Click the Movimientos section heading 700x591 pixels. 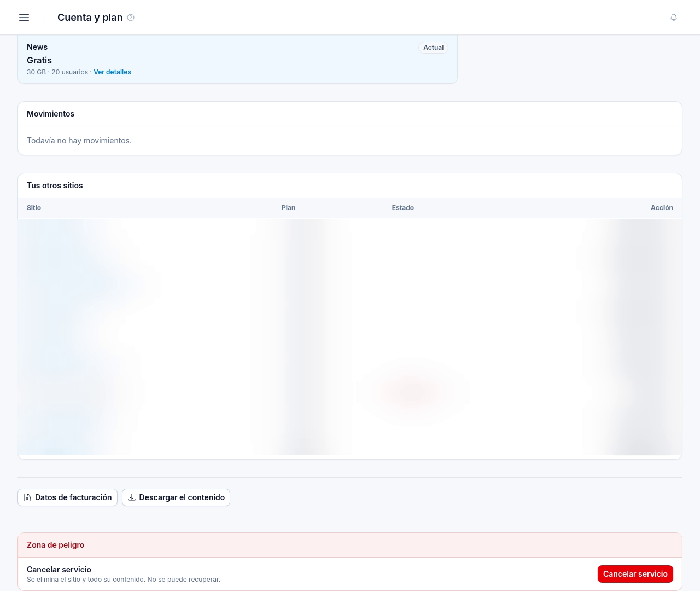50,114
